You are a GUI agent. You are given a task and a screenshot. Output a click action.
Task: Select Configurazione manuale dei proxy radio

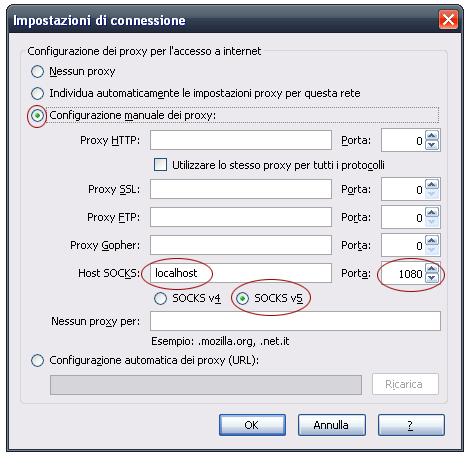[37, 115]
